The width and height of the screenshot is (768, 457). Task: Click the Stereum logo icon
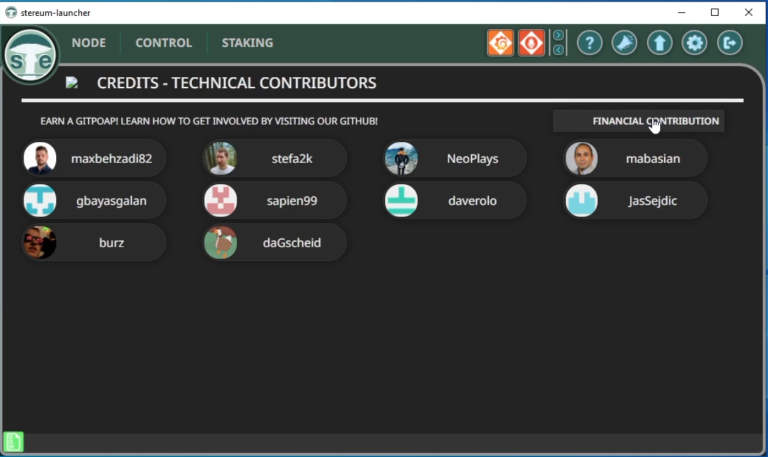click(30, 54)
